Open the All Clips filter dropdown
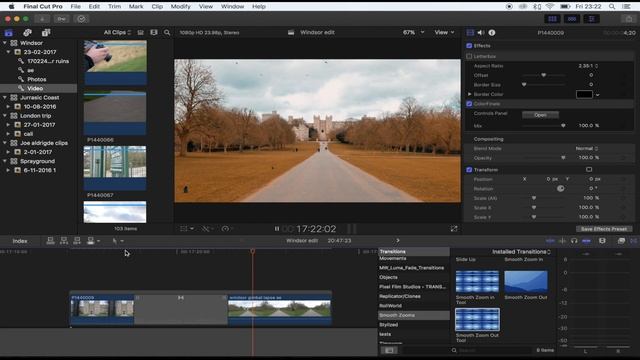Image resolution: width=640 pixels, height=360 pixels. [x=117, y=32]
